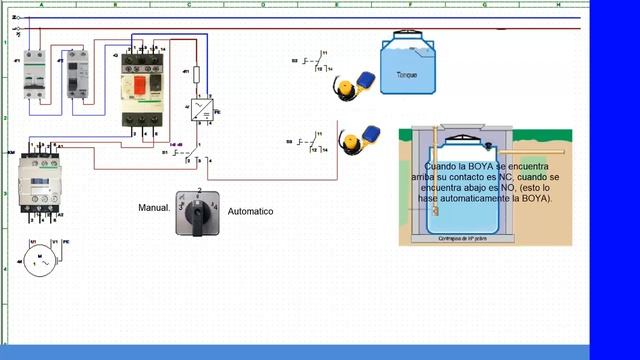Select the S3 float switch contact symbol

tap(313, 142)
